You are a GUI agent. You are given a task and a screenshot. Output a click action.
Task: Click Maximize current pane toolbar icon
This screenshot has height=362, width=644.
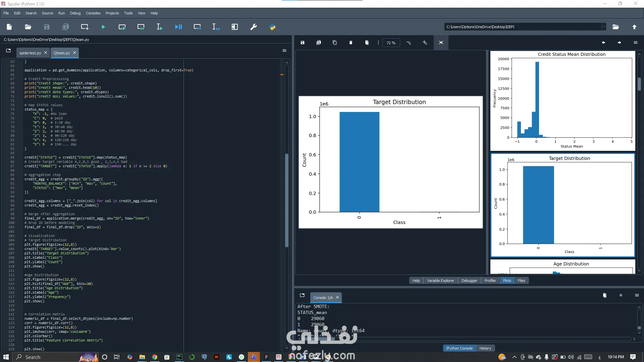(x=235, y=27)
